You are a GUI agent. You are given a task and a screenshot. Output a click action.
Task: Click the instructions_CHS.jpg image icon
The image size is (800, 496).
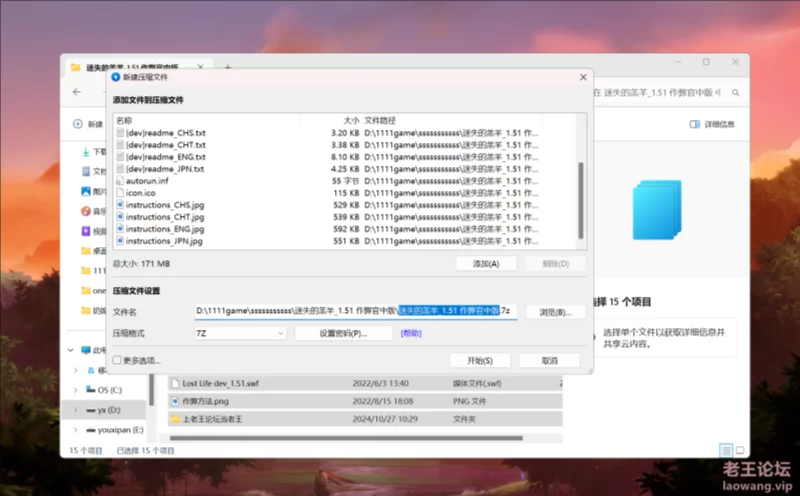point(121,205)
